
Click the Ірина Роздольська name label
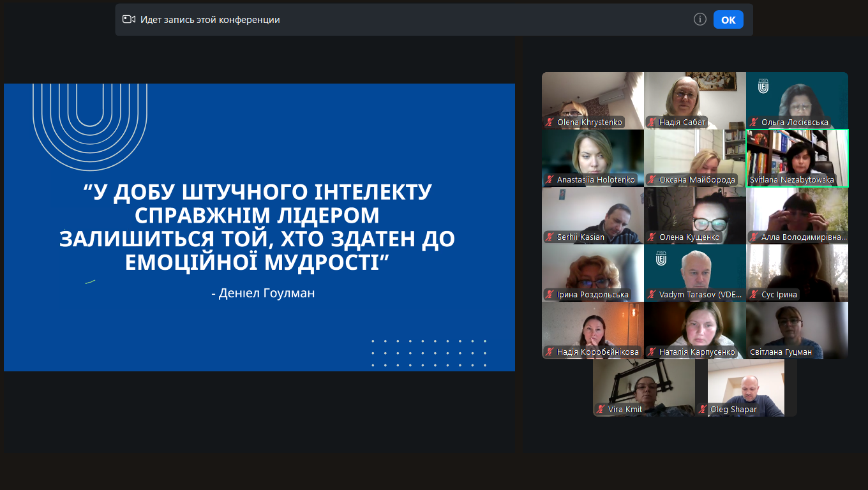(593, 295)
